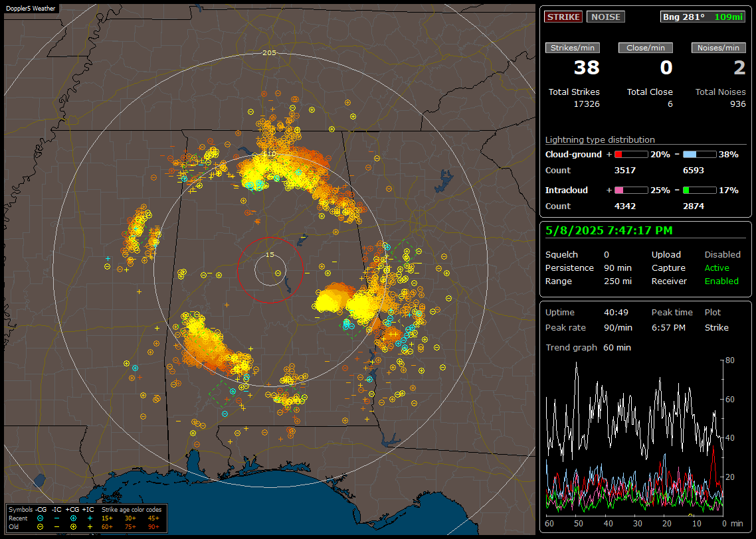Click the Strike age color codes heading

pos(132,510)
